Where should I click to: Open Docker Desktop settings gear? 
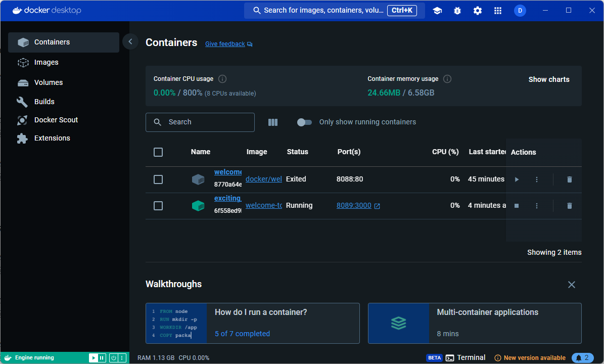[478, 11]
